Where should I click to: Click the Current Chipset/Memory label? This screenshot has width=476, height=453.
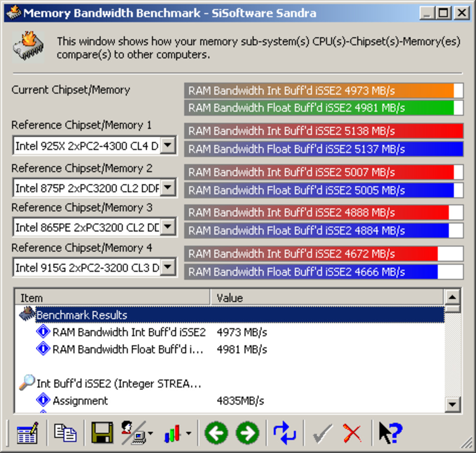tap(71, 90)
